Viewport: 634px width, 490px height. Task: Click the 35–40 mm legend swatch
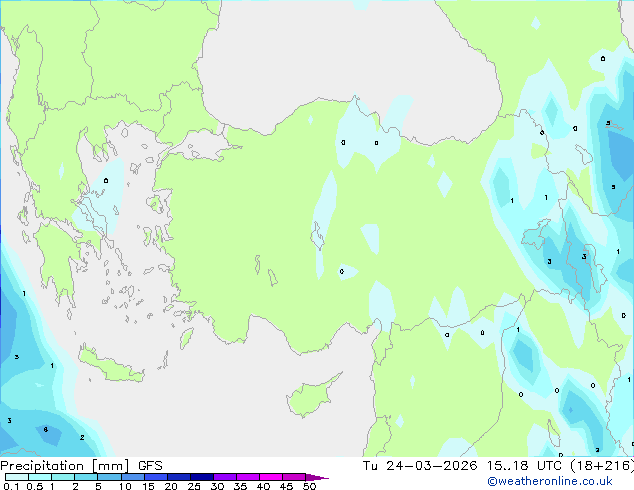(x=247, y=477)
